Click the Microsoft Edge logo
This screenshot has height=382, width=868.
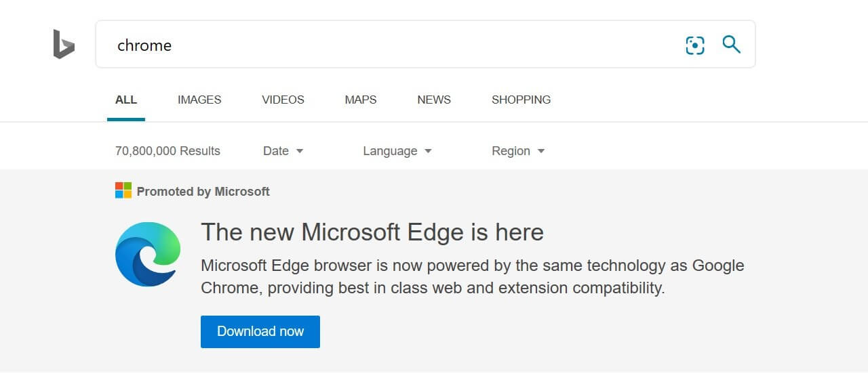(x=148, y=254)
